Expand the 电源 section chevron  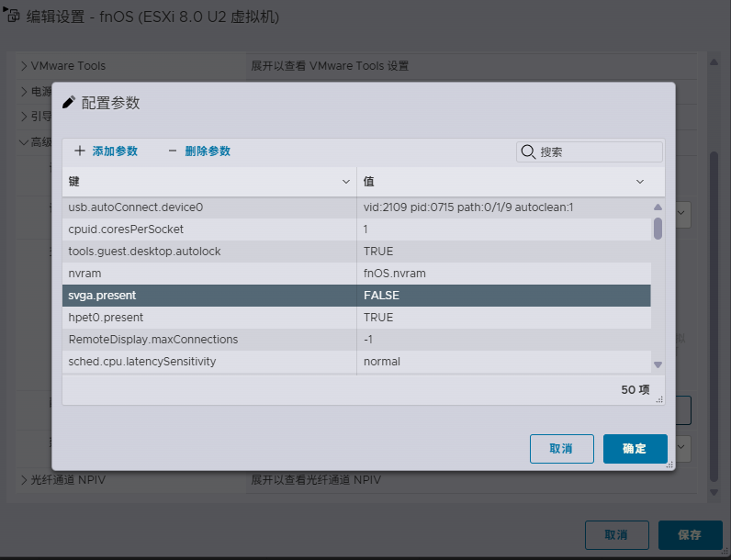pos(24,92)
